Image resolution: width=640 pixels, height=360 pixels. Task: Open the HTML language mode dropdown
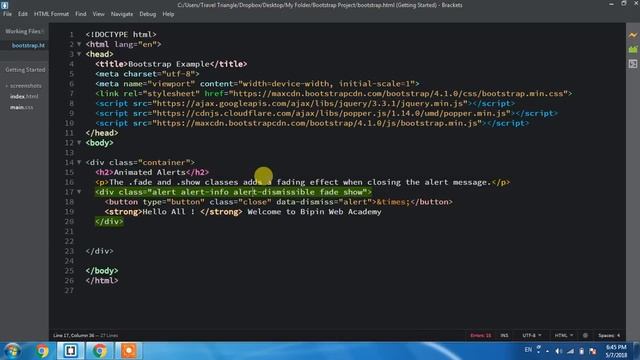coord(564,336)
